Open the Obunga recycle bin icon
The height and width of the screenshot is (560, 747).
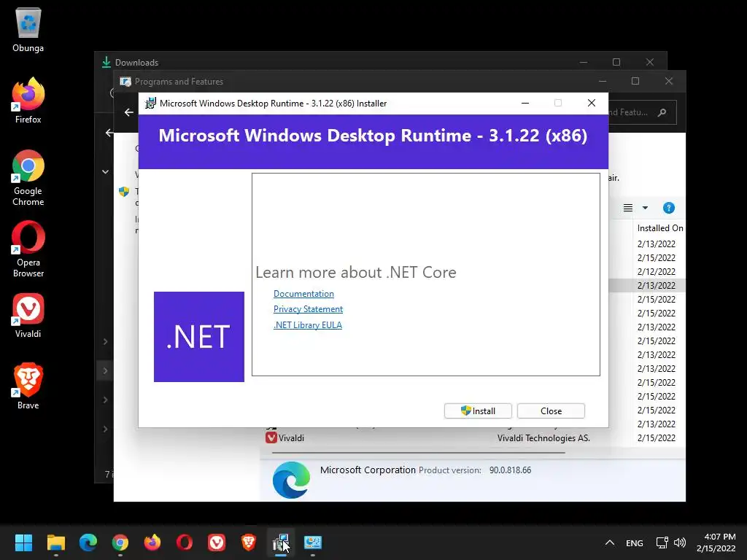[x=28, y=30]
